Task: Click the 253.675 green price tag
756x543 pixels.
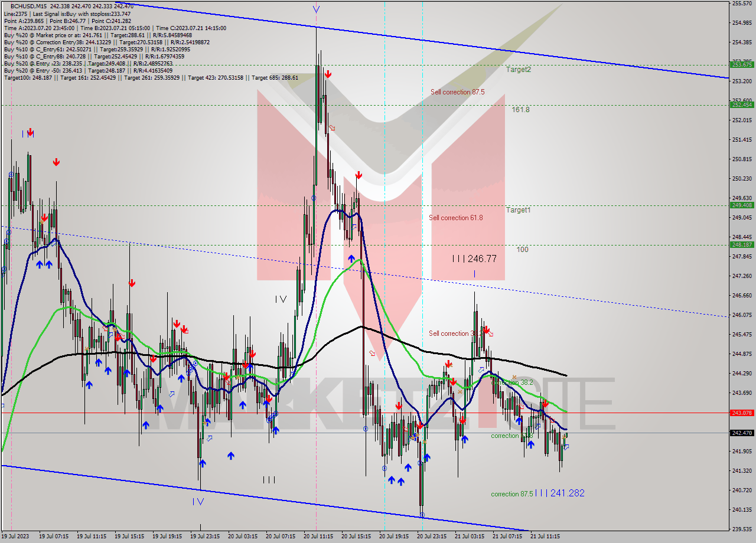Action: (742, 65)
